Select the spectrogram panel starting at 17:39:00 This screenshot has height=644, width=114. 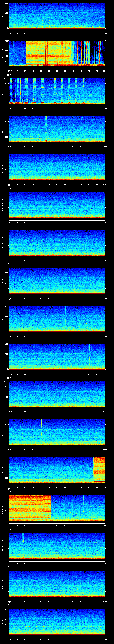coord(57,394)
